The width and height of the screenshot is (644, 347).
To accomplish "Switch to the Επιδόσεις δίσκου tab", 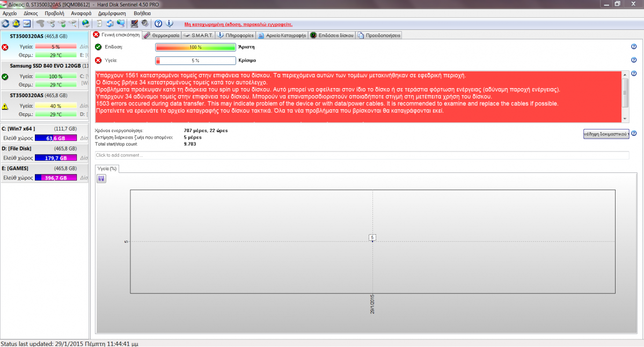I will [x=332, y=35].
